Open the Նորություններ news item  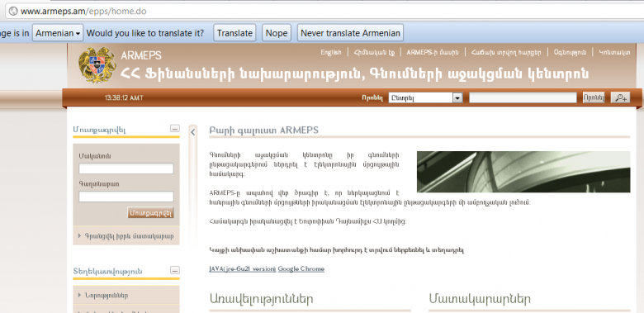point(107,295)
